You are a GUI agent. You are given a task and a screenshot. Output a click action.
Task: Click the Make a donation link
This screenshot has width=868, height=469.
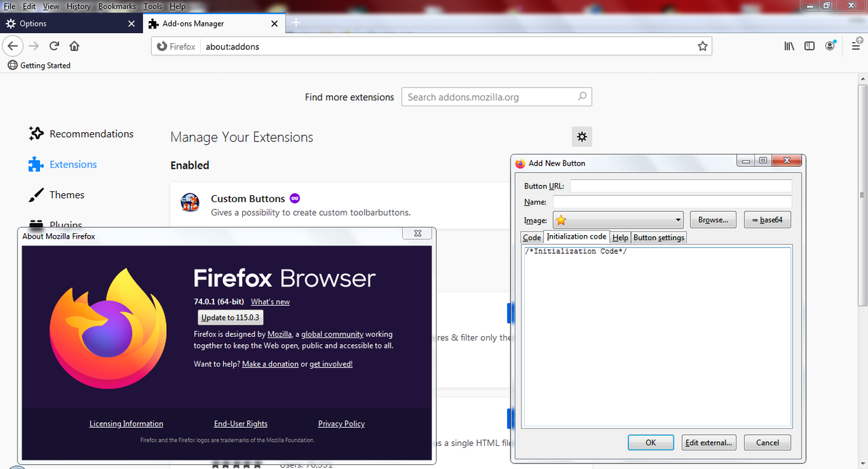click(x=270, y=364)
